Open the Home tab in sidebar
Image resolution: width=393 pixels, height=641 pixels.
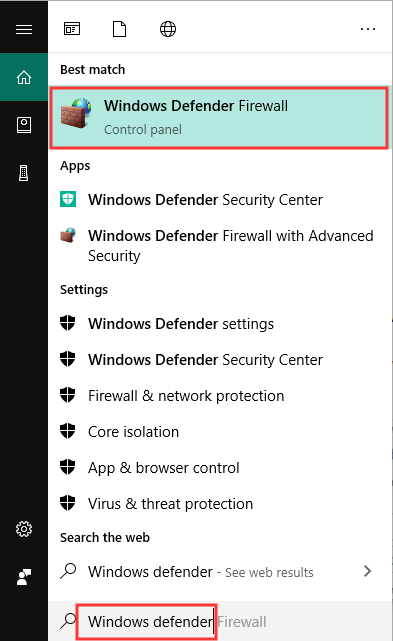pyautogui.click(x=24, y=77)
